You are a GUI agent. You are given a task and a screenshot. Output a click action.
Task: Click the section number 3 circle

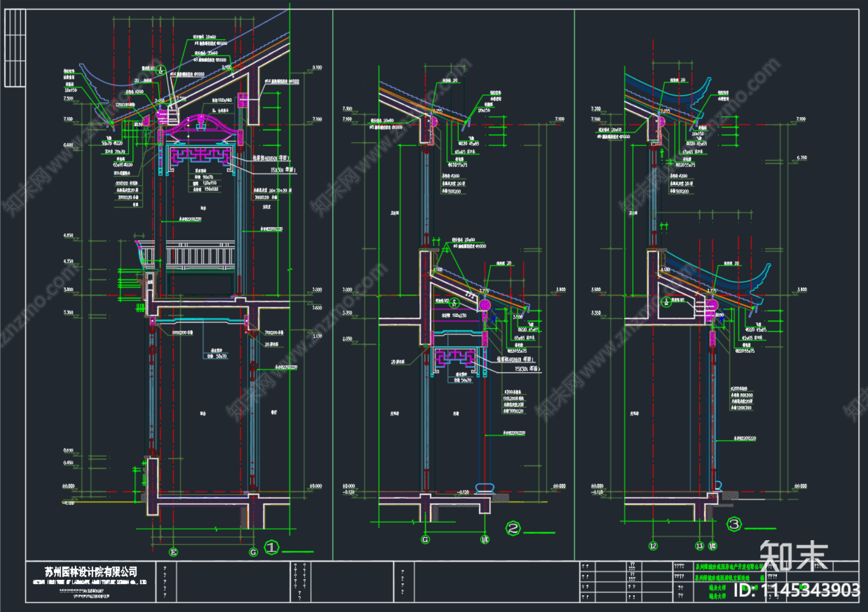point(734,524)
